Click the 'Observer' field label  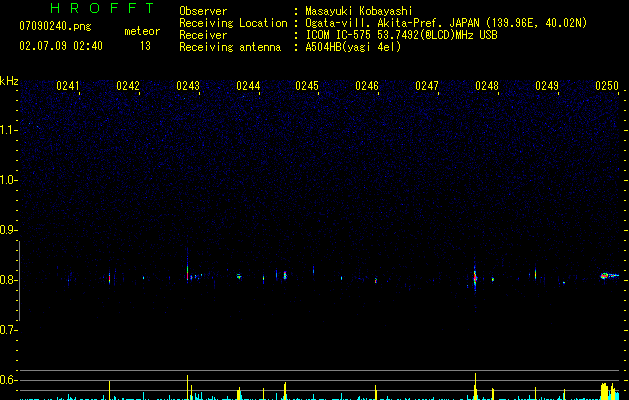tap(203, 11)
